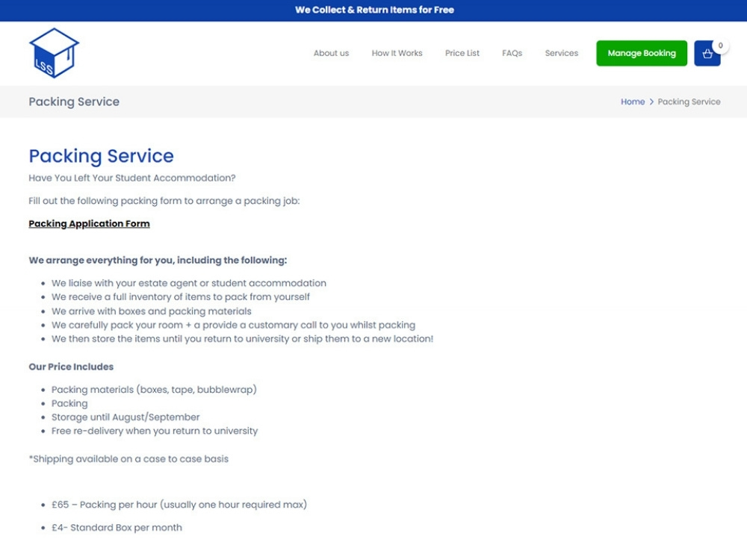Click the free collection banner text
This screenshot has height=560, width=747.
374,10
